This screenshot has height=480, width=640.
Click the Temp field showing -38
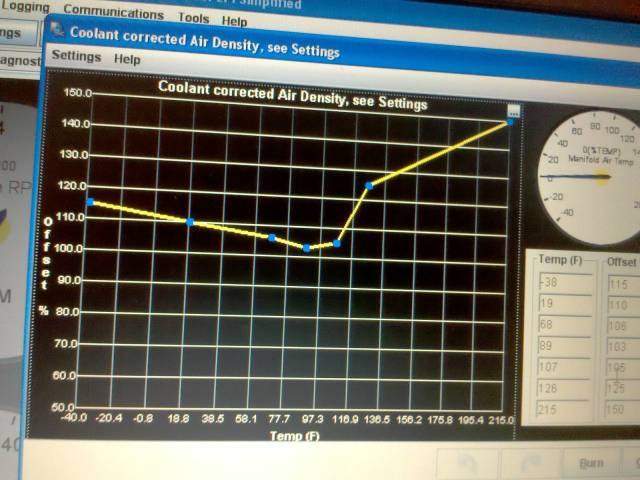[x=565, y=282]
